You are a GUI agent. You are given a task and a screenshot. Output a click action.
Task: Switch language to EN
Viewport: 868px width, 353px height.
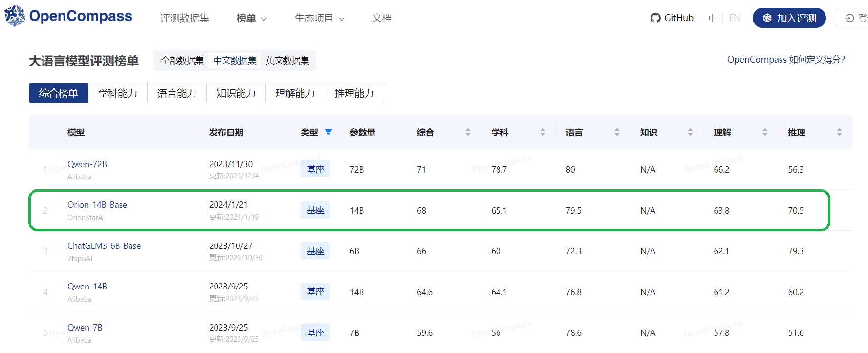click(734, 18)
